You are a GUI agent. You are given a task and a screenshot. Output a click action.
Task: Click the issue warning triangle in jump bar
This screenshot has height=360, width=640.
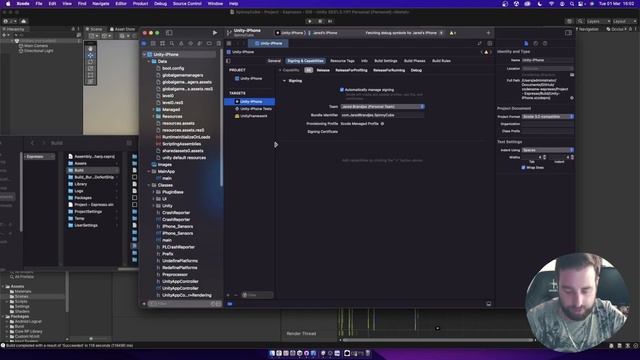[486, 52]
